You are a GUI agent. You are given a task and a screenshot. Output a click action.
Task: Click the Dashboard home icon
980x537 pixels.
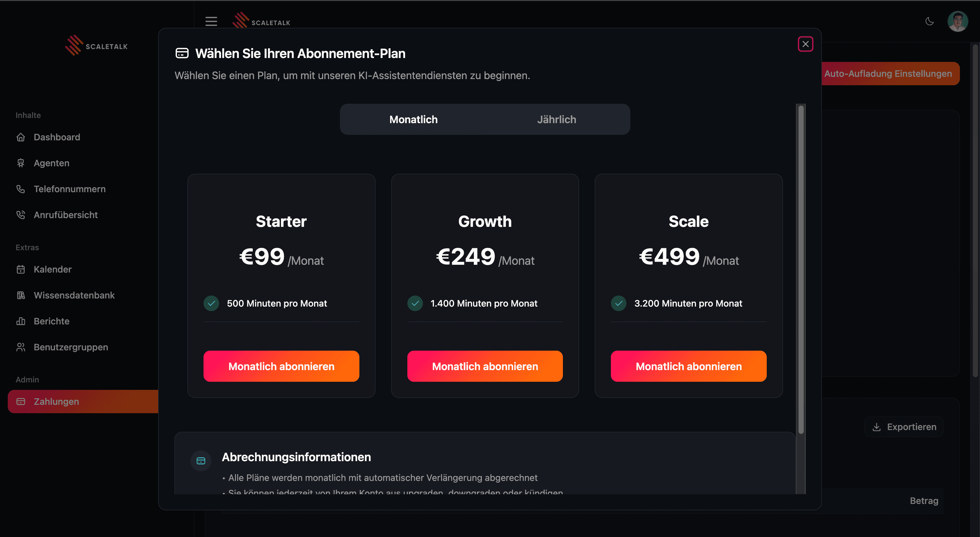pos(21,137)
